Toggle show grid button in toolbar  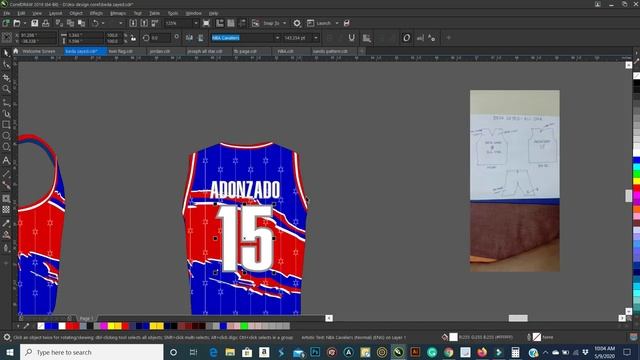(x=231, y=23)
